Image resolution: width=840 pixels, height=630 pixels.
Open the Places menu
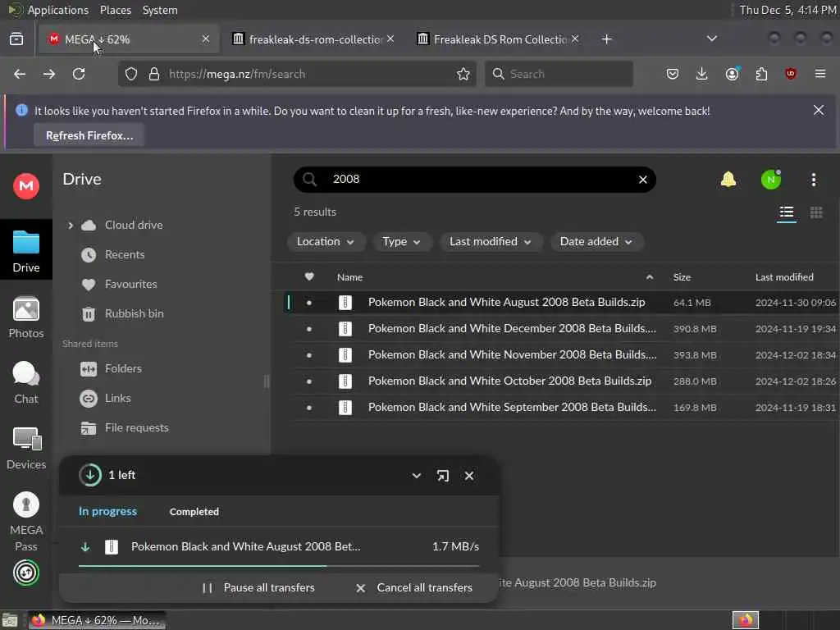click(115, 10)
